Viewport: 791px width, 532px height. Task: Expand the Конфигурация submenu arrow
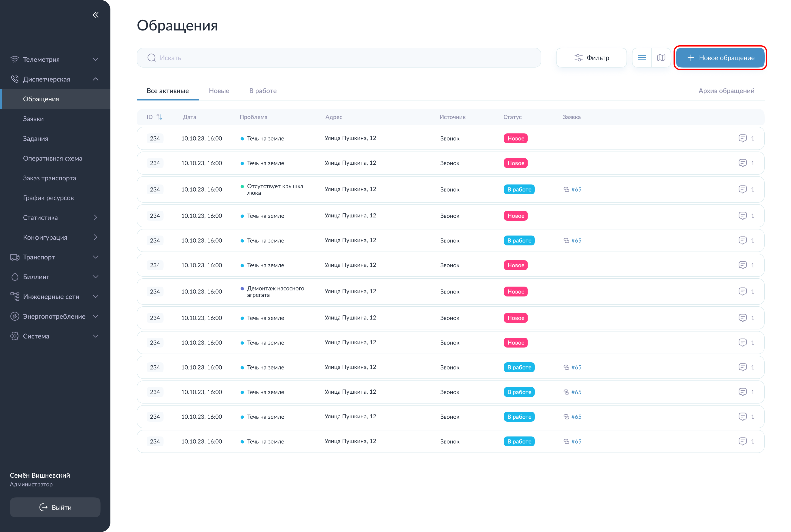point(95,237)
